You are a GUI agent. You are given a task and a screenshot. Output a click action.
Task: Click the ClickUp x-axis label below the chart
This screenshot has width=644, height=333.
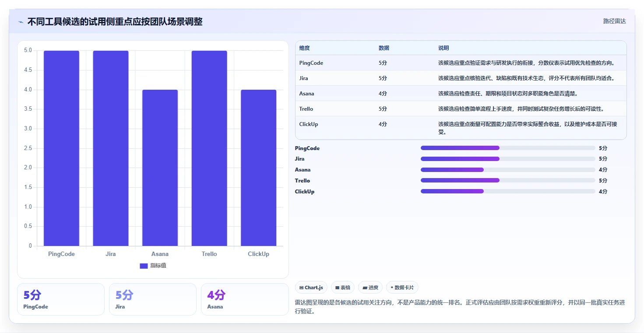[x=258, y=254]
